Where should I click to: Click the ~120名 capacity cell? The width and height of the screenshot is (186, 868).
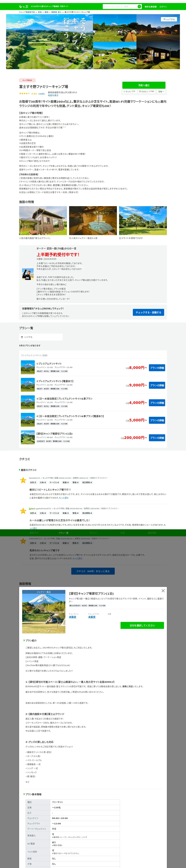pos(85,807)
